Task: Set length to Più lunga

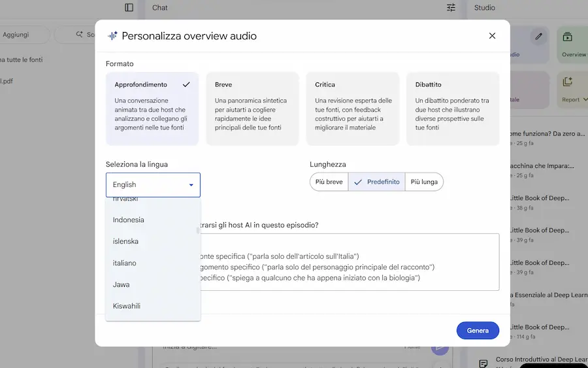Action: [x=424, y=182]
